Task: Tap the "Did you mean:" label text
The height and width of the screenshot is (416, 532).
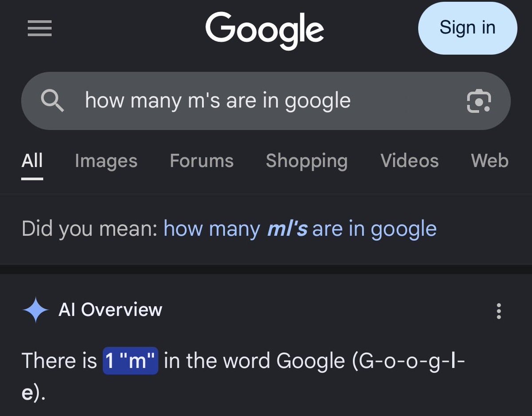Action: [90, 229]
